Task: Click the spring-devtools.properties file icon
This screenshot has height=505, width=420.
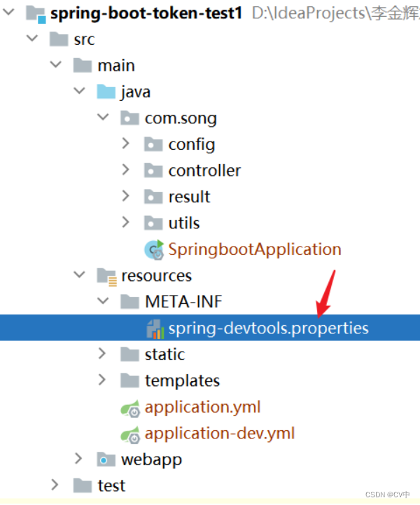Action: pyautogui.click(x=155, y=328)
